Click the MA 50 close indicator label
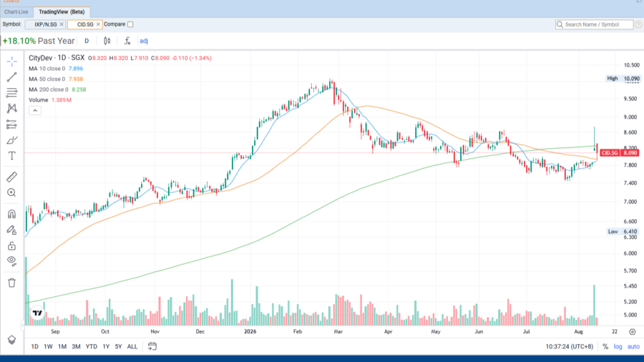This screenshot has height=362, width=644. [47, 79]
